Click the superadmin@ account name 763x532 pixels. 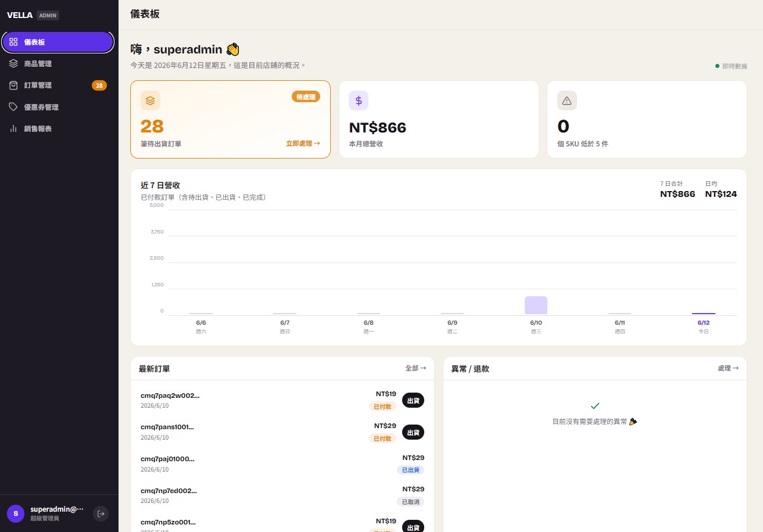pos(57,509)
